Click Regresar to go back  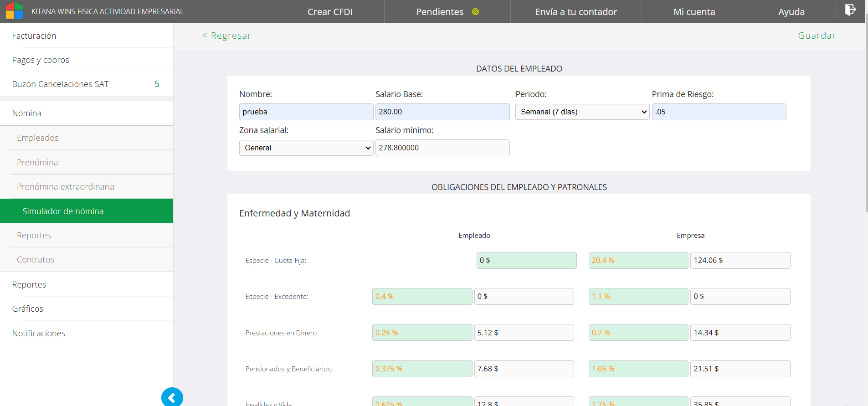click(x=226, y=36)
